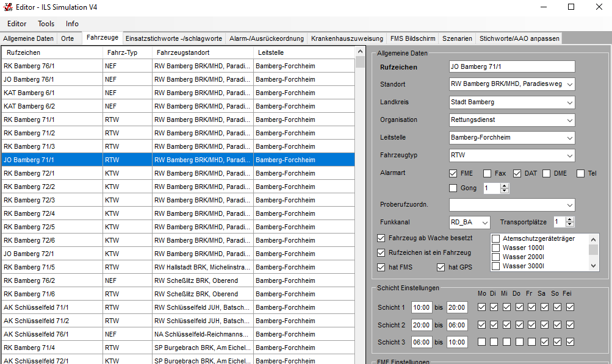
Task: Decrease the Transportplätze spinner value
Action: pos(569,225)
